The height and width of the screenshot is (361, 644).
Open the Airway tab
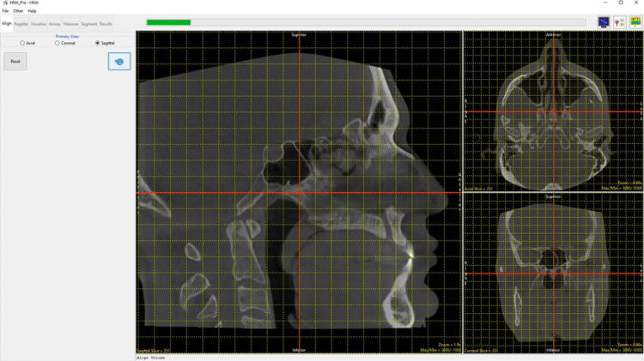55,24
